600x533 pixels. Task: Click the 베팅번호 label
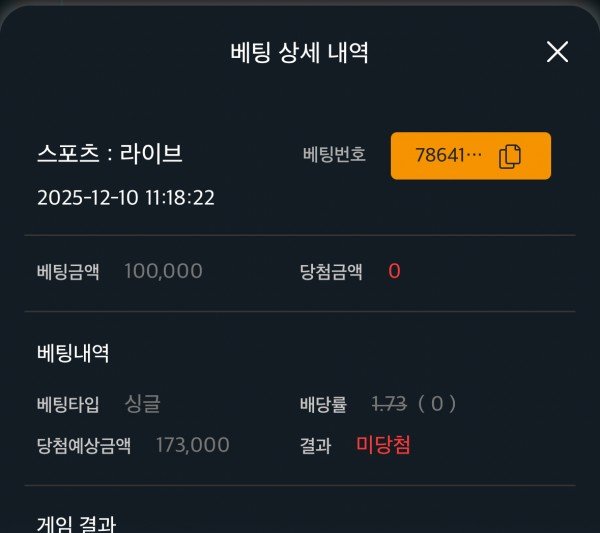tap(334, 155)
